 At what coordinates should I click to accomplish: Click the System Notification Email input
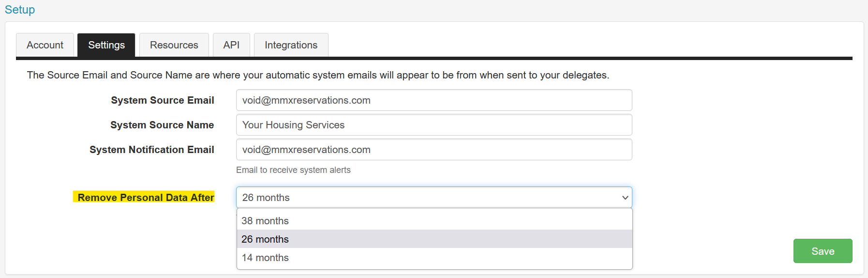[434, 150]
